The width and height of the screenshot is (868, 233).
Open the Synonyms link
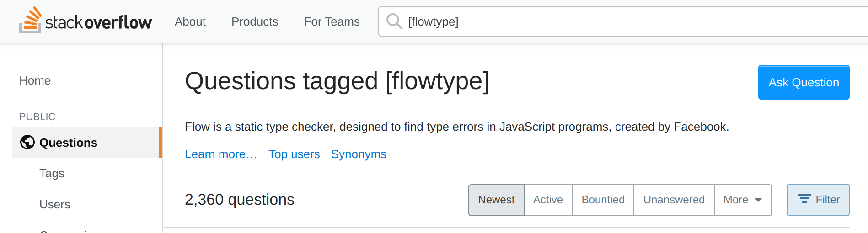tap(359, 154)
